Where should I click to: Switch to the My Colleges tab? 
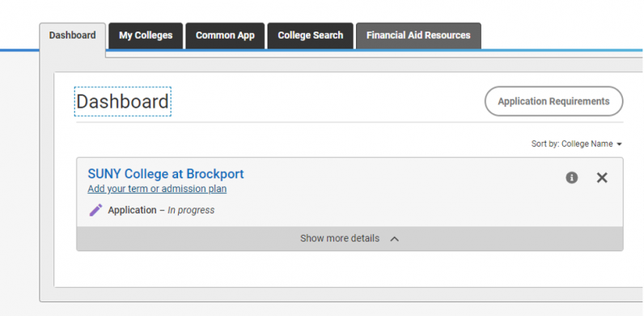pos(146,36)
